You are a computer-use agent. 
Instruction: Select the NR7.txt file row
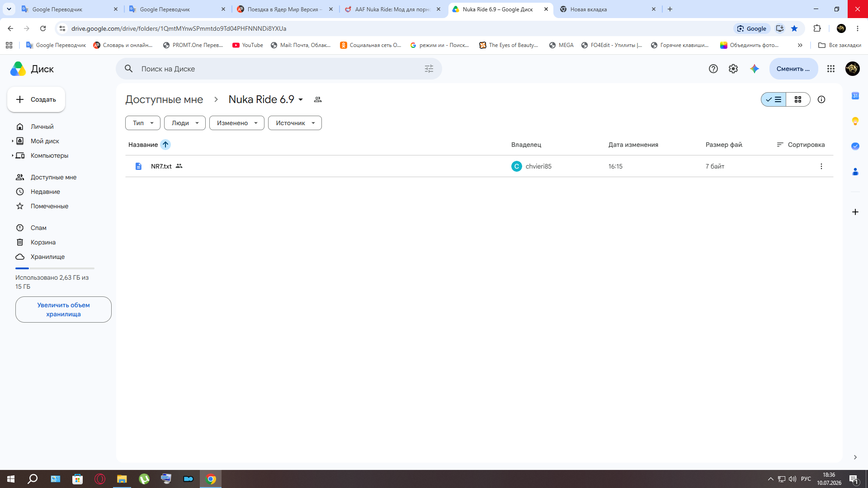click(479, 166)
